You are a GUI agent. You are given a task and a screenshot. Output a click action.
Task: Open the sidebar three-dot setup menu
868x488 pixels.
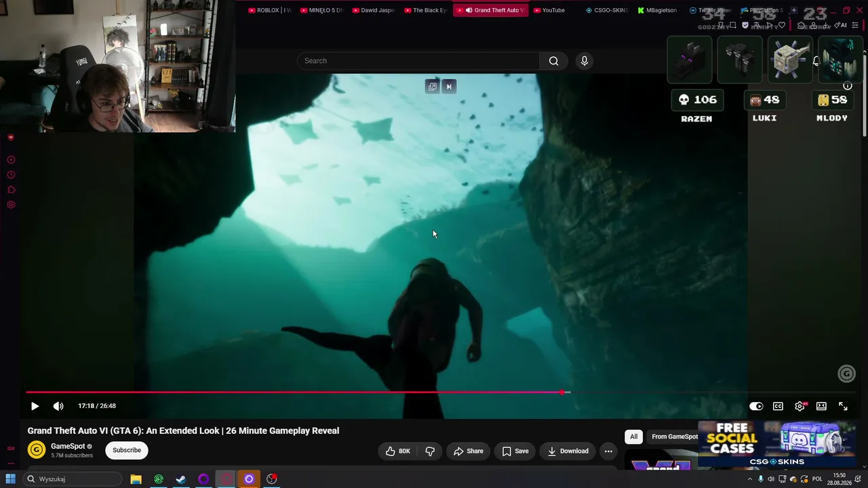click(x=11, y=464)
